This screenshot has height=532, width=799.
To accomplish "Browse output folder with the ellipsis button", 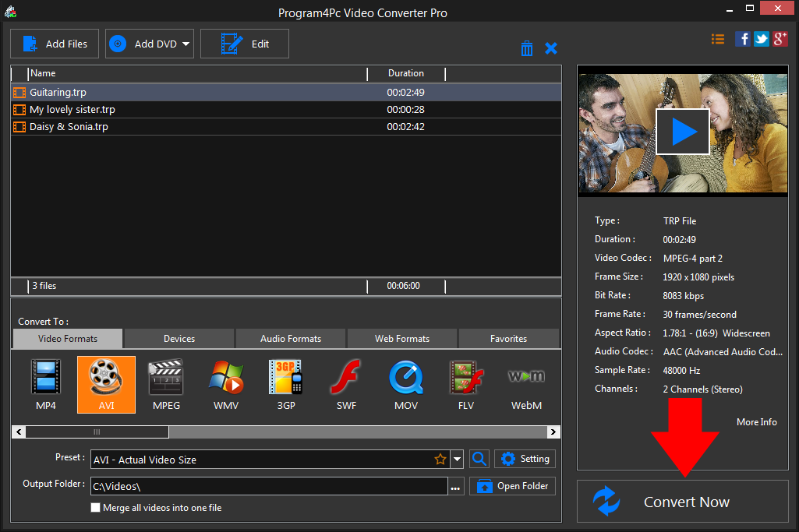I will 456,485.
